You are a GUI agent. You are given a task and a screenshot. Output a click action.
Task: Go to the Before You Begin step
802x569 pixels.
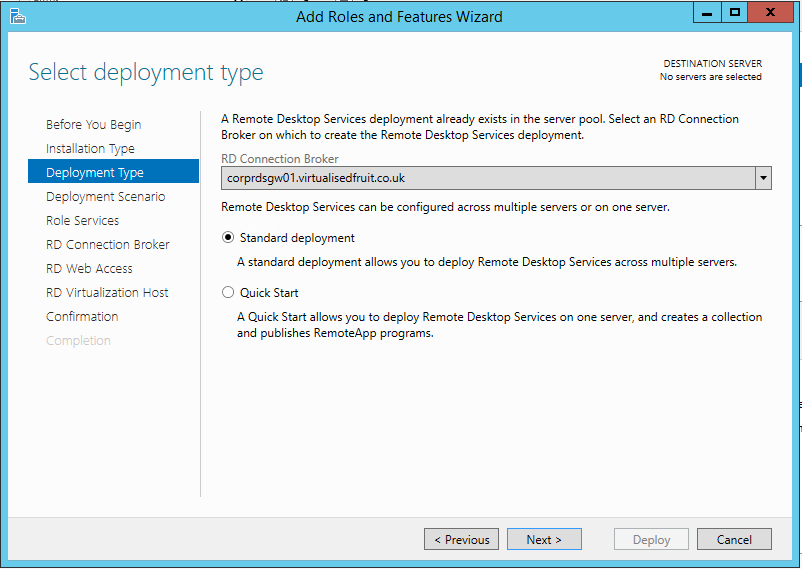93,125
